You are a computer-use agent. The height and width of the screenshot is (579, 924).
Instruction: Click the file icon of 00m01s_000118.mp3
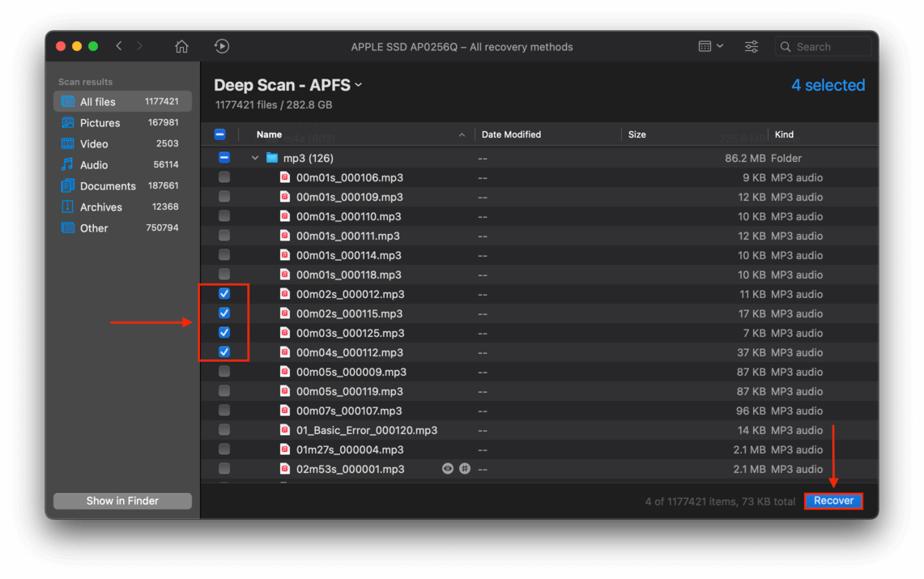284,275
